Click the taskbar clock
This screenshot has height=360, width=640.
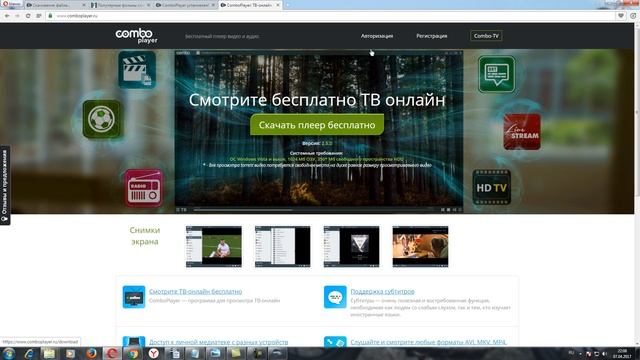(622, 353)
